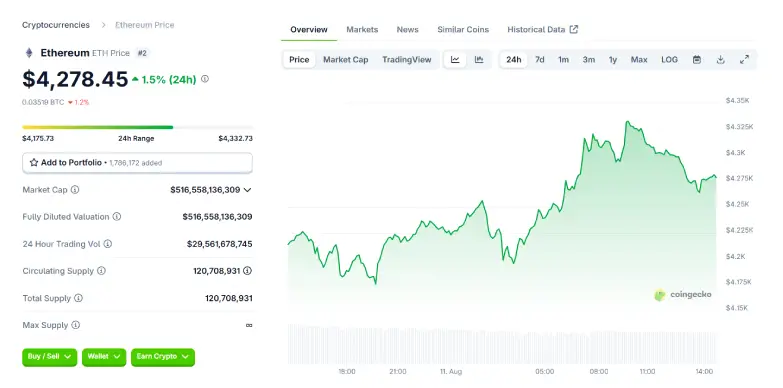
Task: Open the Earn Crypto dropdown
Action: (163, 357)
